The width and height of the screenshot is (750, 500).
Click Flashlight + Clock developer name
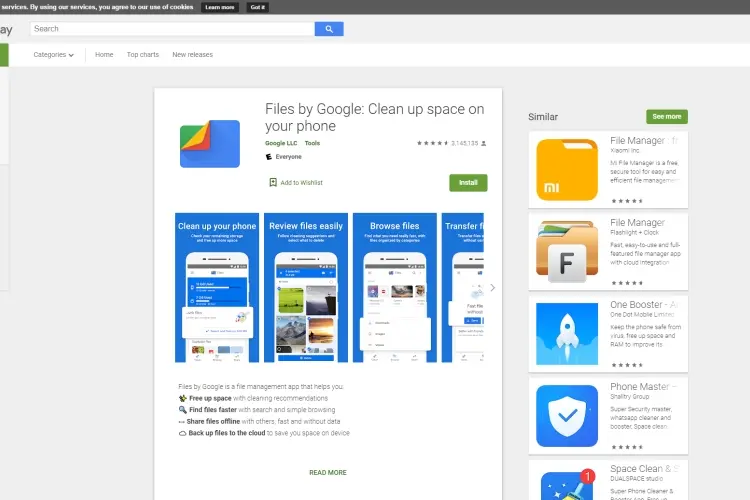tap(634, 233)
